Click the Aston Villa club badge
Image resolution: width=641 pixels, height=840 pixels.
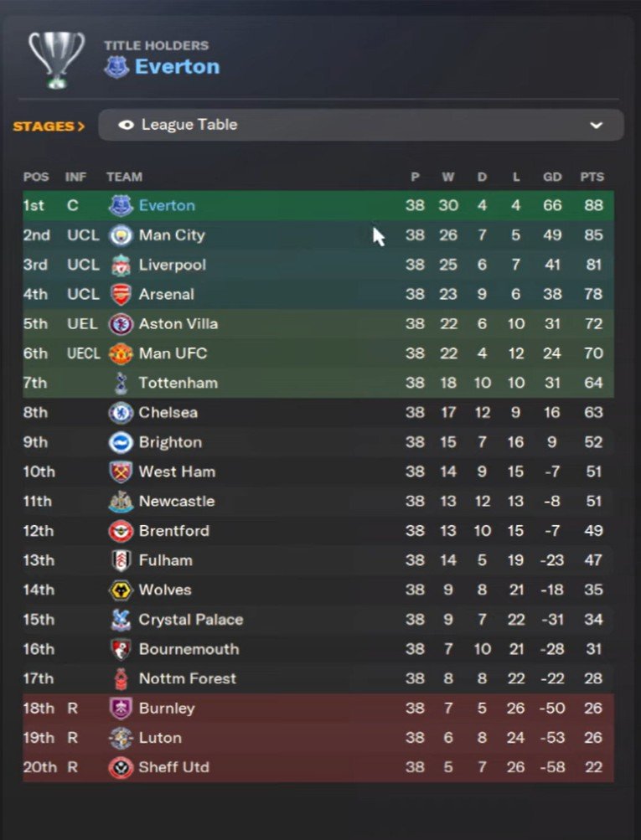pos(121,324)
